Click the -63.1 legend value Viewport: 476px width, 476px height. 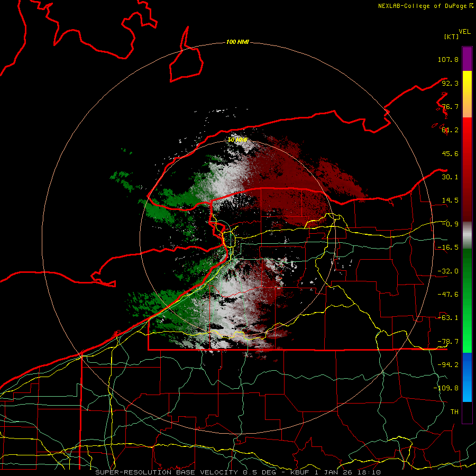pos(448,318)
